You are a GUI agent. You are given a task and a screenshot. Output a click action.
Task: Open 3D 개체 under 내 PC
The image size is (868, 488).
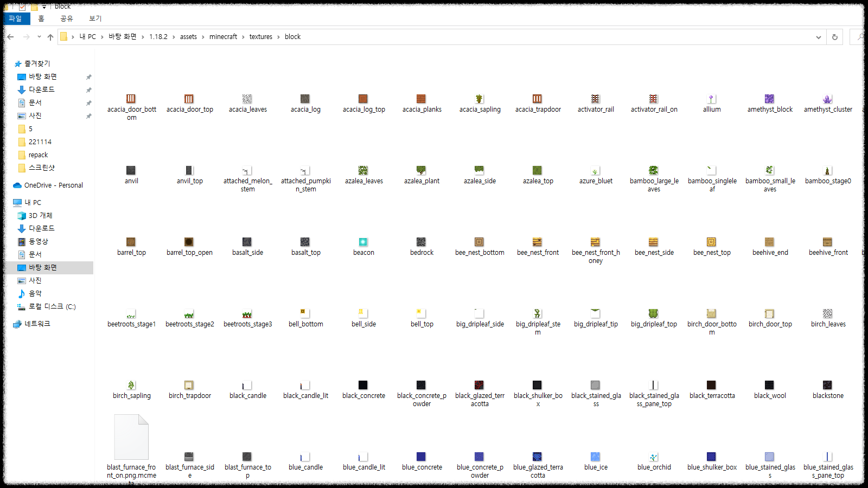[x=40, y=215]
